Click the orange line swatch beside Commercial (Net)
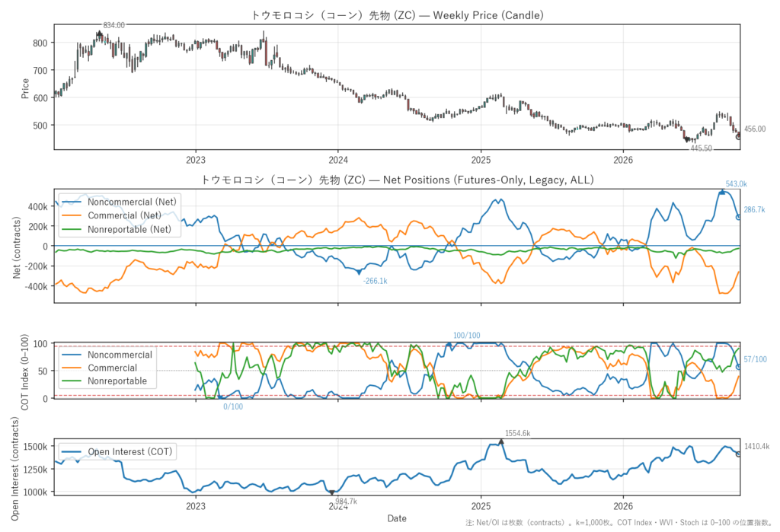 click(72, 215)
